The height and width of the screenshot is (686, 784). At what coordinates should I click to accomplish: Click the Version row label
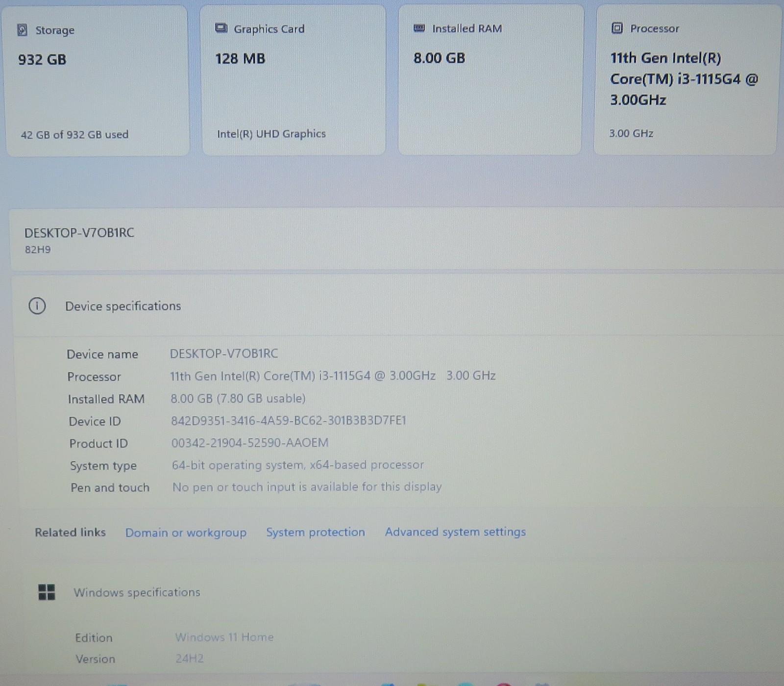pos(96,659)
